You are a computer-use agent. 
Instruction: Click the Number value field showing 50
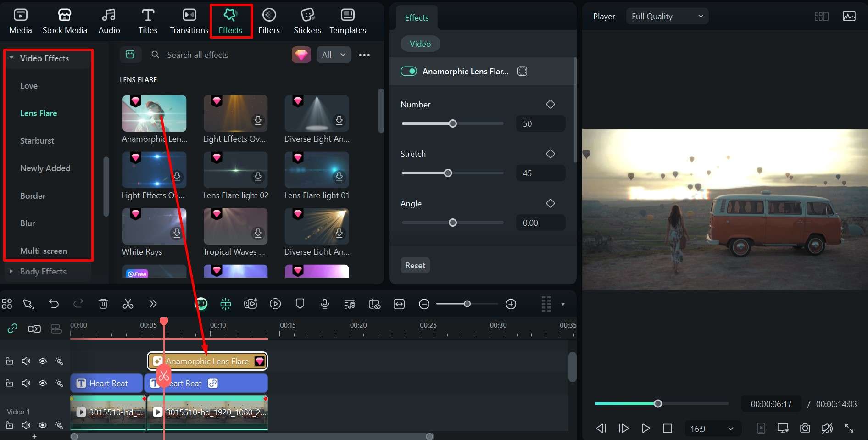(x=540, y=123)
